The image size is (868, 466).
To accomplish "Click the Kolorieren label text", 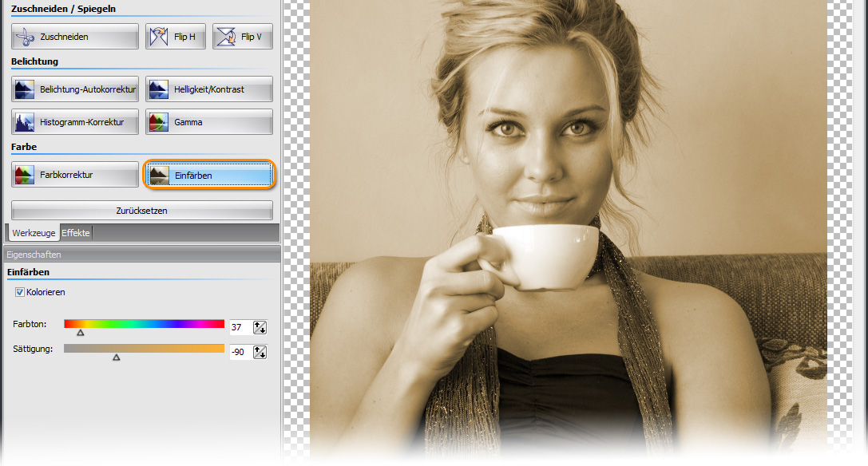I will tap(46, 292).
